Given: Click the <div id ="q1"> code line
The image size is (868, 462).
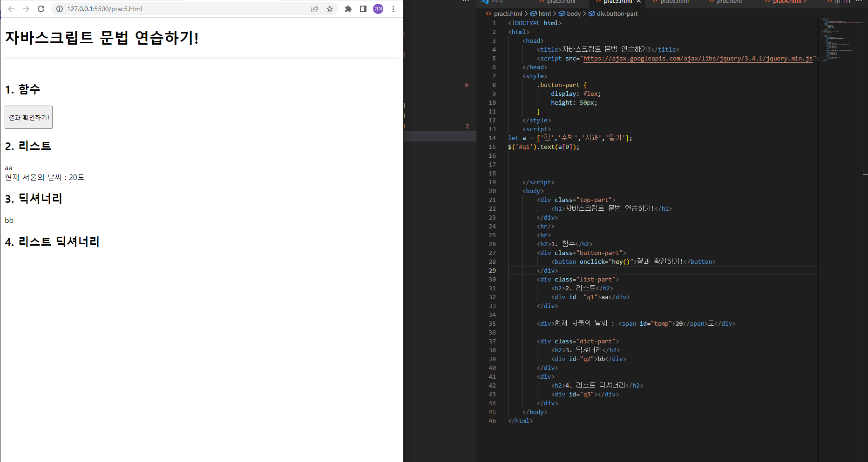Looking at the screenshot, I should click(590, 297).
